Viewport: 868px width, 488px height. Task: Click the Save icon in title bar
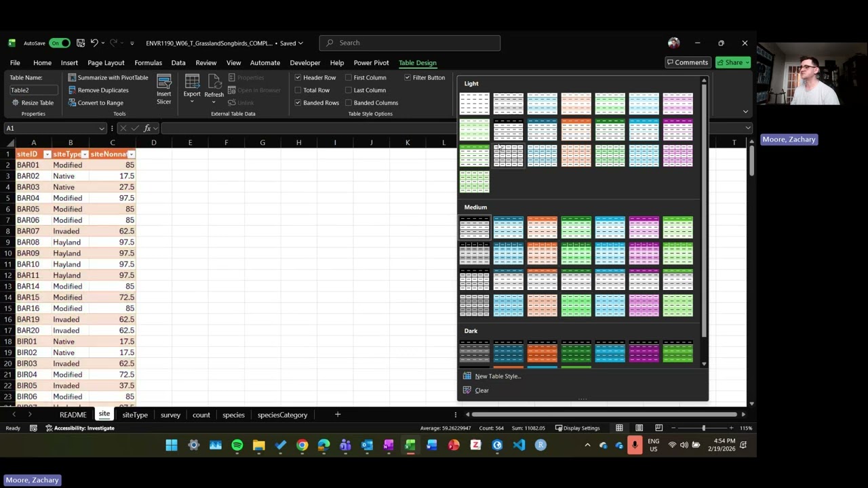80,43
